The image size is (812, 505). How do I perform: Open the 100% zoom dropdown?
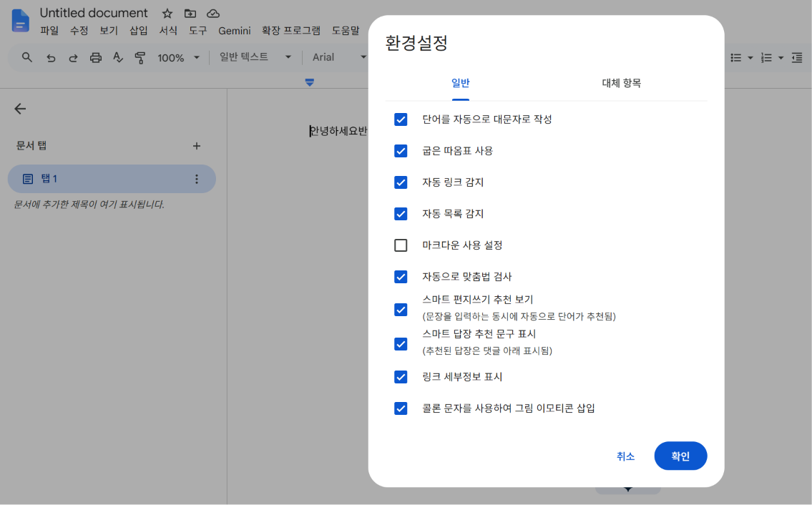point(178,57)
